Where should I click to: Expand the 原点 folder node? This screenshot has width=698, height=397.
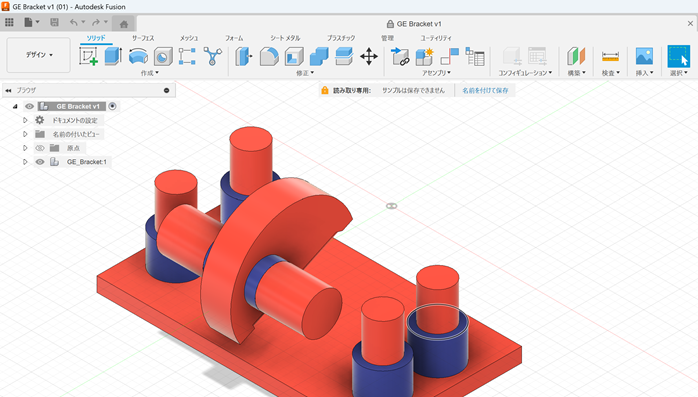pos(25,148)
